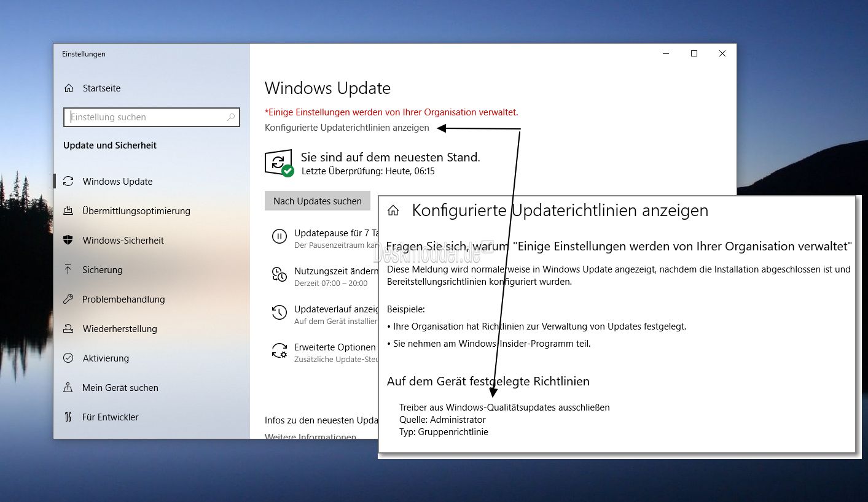Click the Sicherung upload arrow icon

68,270
